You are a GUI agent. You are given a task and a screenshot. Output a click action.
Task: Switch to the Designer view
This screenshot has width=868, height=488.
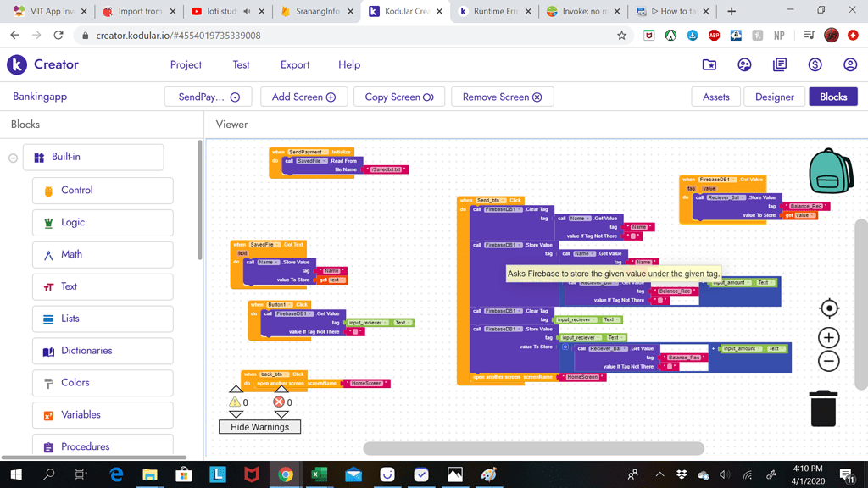point(774,97)
